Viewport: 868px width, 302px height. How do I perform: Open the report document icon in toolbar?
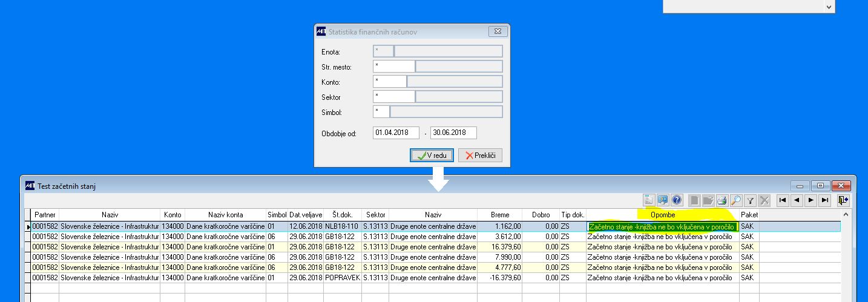(648, 200)
